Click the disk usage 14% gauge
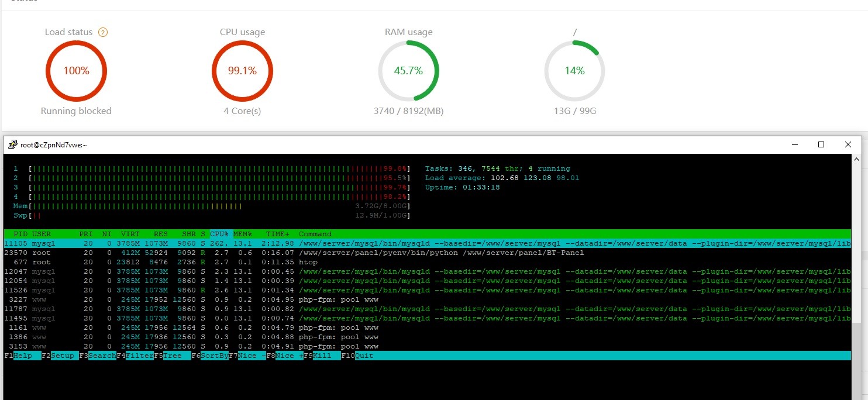 click(574, 71)
